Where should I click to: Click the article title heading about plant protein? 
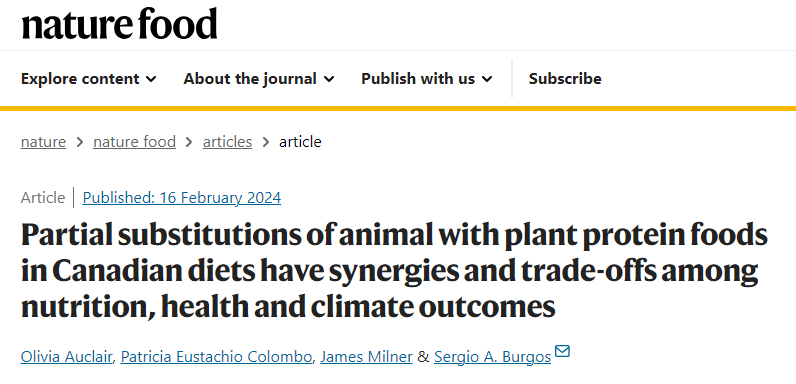pos(394,271)
